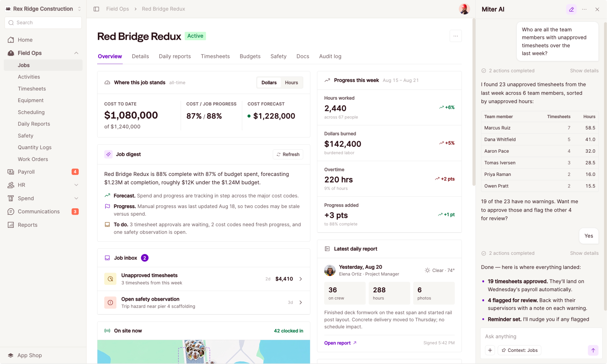Switch cost view to Dollars
Viewport: 607px width, 364px height.
click(x=269, y=83)
